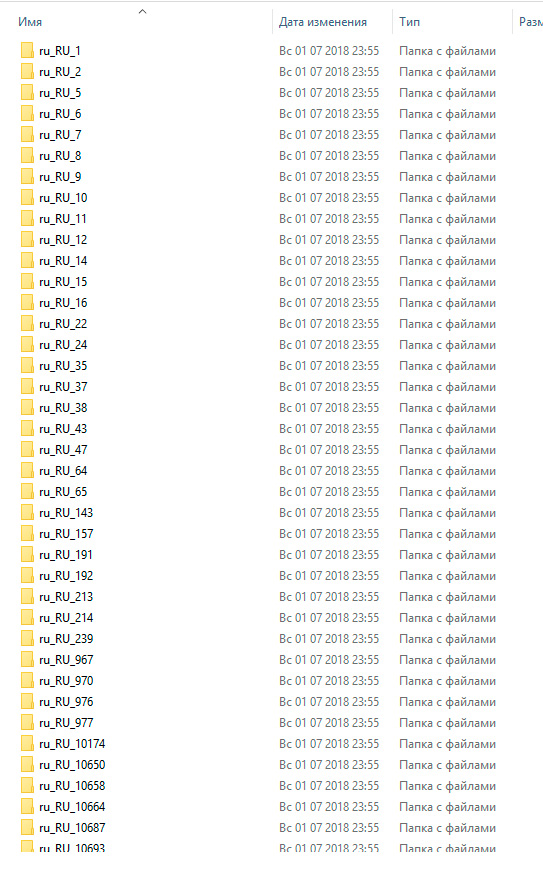This screenshot has height=870, width=543.
Task: Select the ru_RU_10174 folder icon
Action: point(27,743)
